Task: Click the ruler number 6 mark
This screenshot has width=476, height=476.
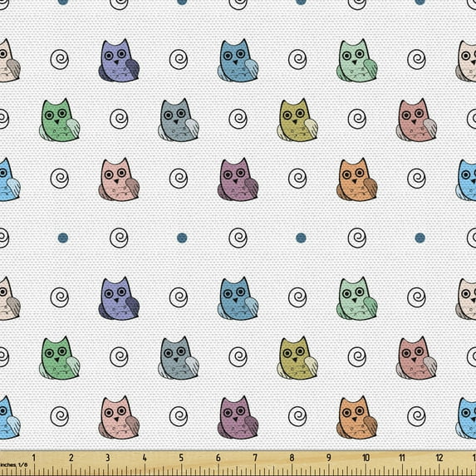Action: (x=218, y=458)
